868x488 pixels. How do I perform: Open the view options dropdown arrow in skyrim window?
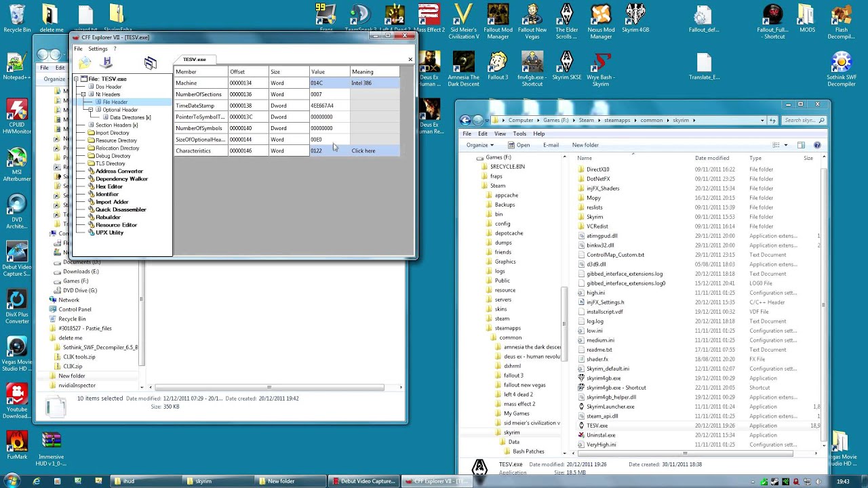coord(786,145)
